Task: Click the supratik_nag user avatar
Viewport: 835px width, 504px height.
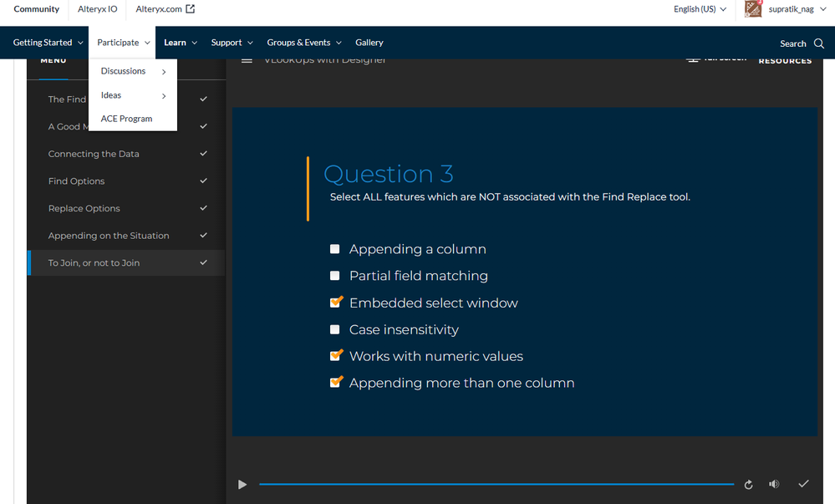Action: coord(753,8)
